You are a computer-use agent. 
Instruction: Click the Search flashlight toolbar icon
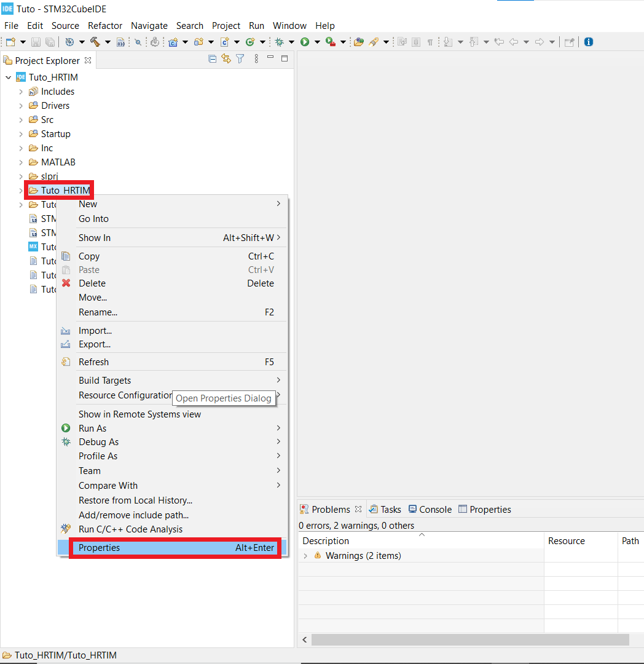pyautogui.click(x=374, y=42)
